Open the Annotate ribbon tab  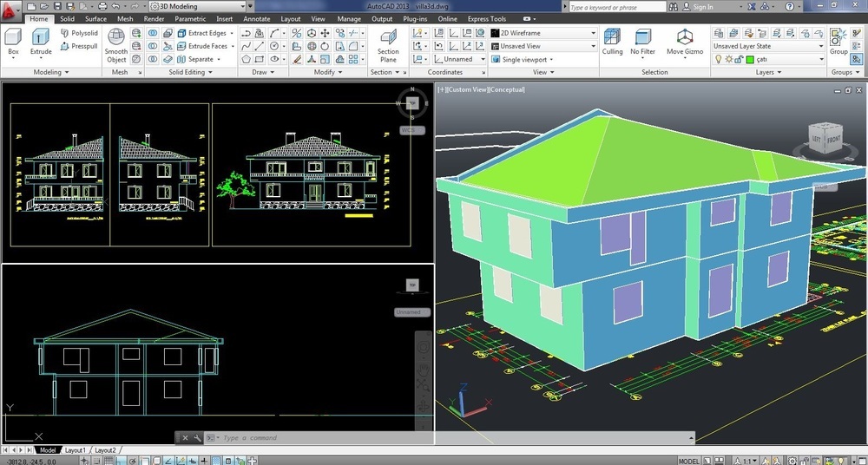[257, 19]
